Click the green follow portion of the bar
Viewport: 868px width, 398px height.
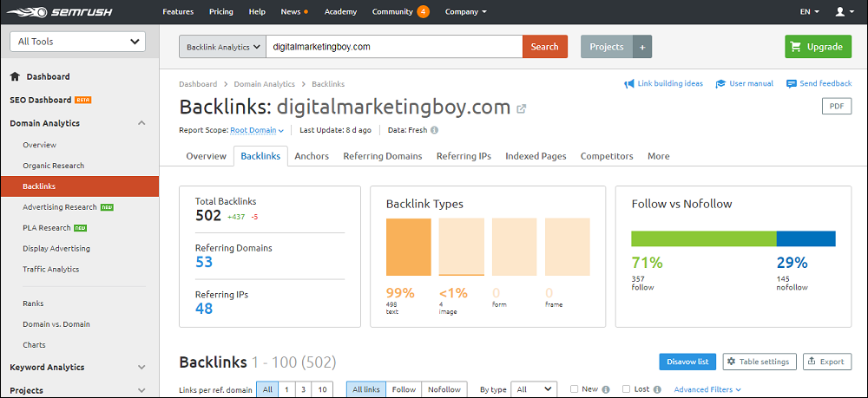coord(704,238)
